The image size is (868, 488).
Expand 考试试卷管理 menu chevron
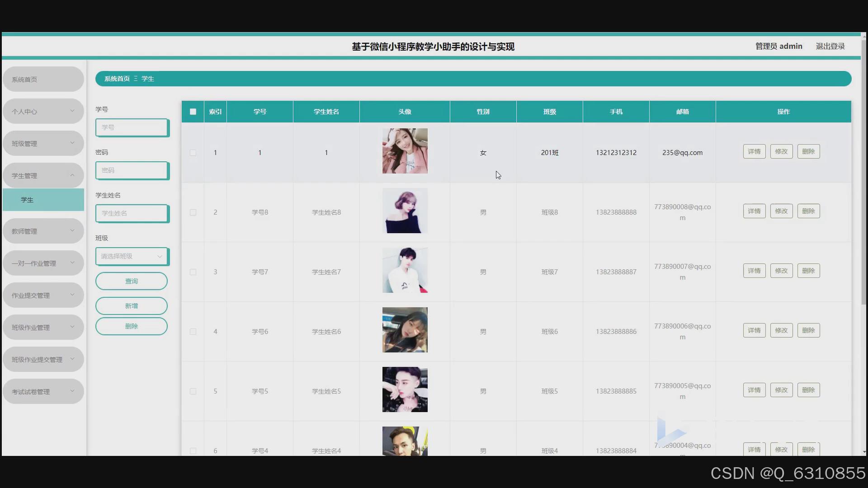click(x=72, y=391)
